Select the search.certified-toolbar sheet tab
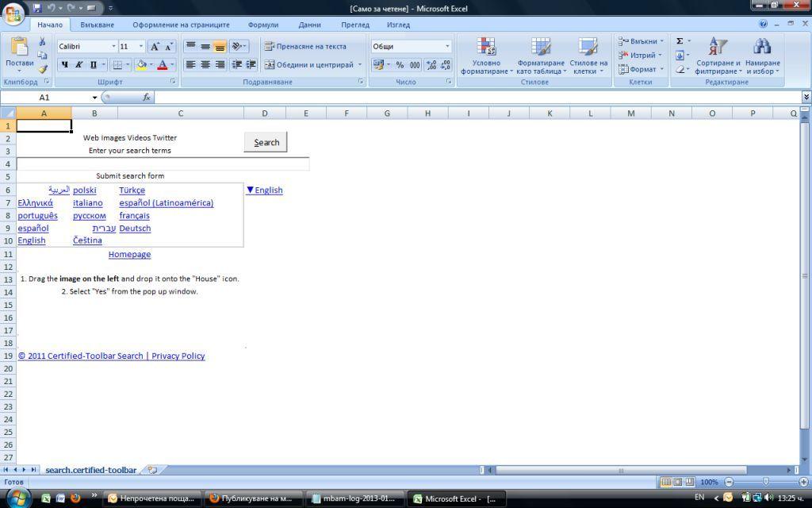This screenshot has height=508, width=812. tap(90, 470)
